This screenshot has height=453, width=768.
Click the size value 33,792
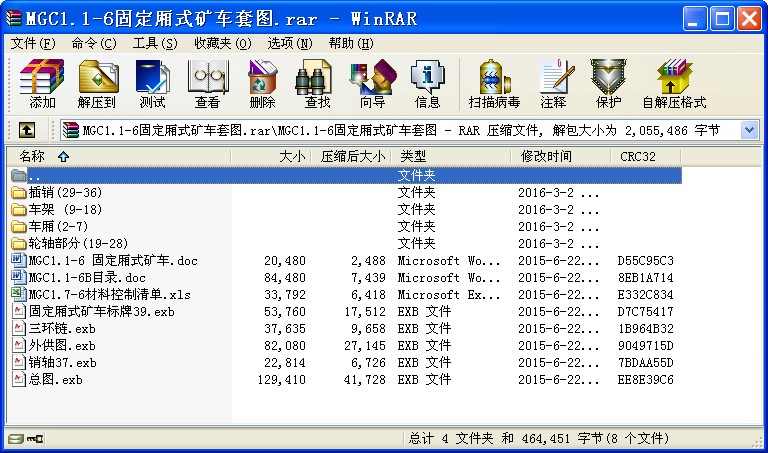coord(285,295)
